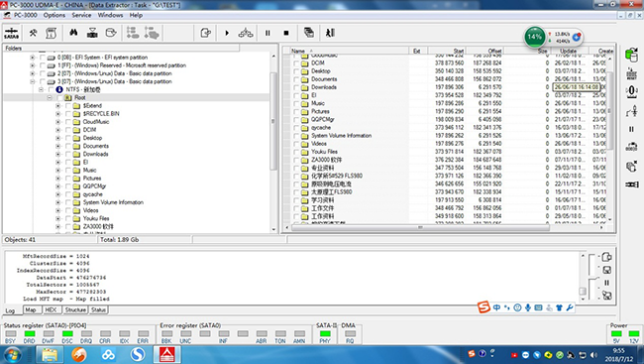Check the DCIM folder box in tree
644x364 pixels.
[x=68, y=130]
